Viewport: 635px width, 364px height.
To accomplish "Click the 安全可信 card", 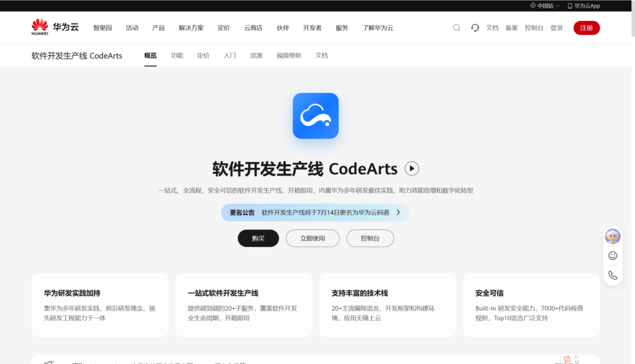I will point(531,305).
